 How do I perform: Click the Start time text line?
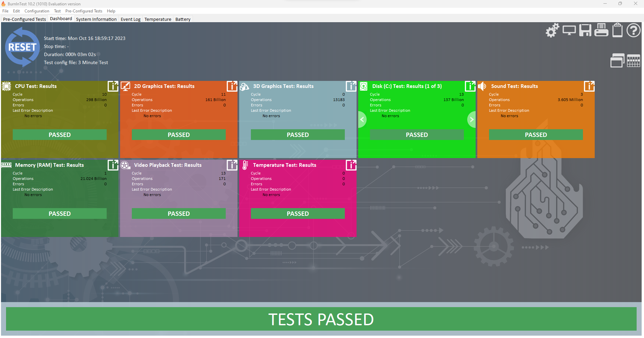click(85, 38)
